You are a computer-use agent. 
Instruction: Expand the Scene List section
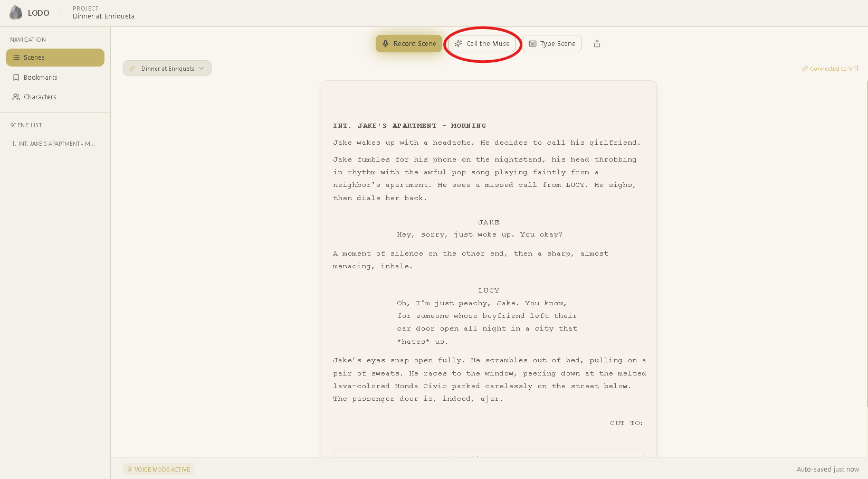click(x=26, y=125)
